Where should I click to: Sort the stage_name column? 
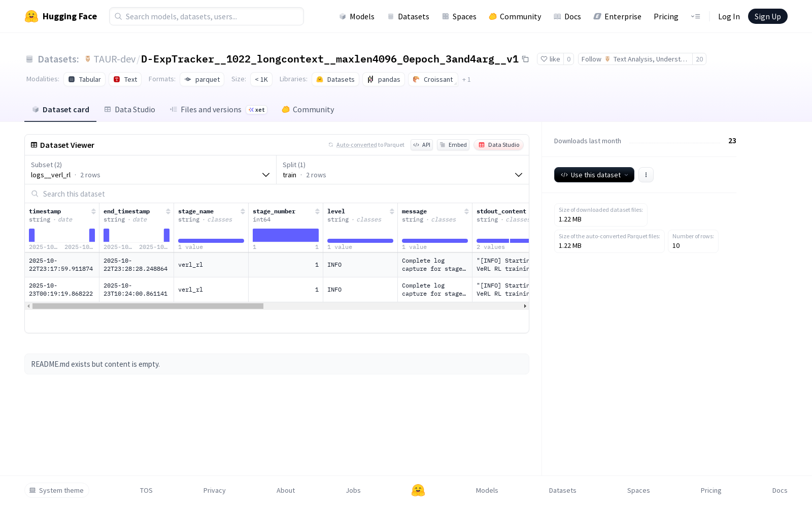243,211
